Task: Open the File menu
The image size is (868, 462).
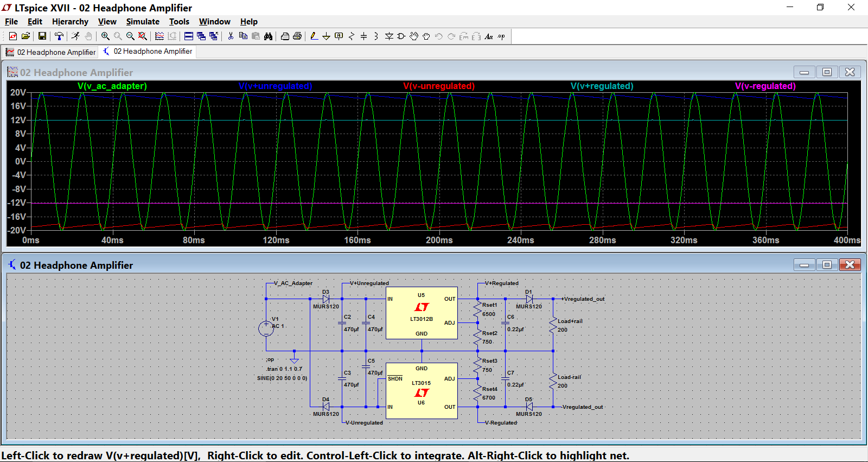Action: click(x=11, y=22)
